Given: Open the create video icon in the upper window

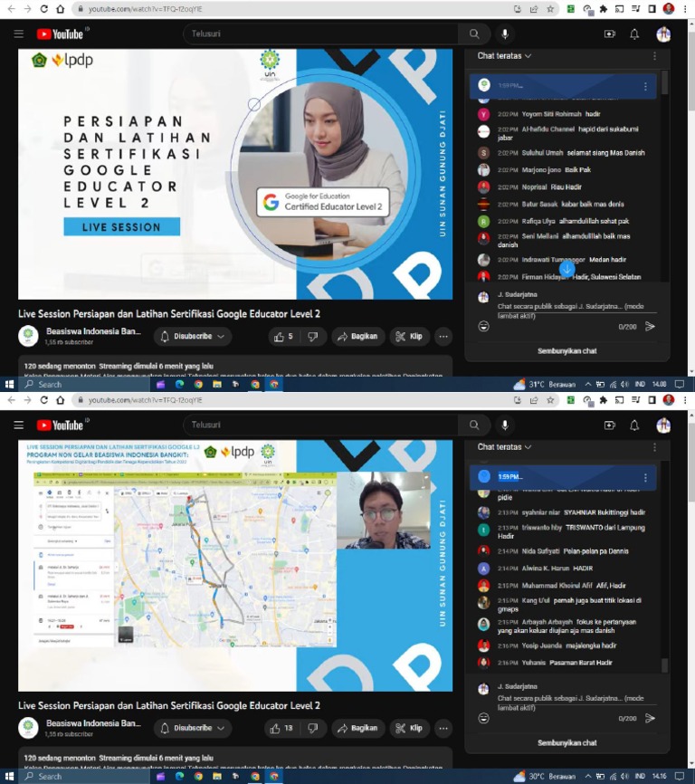Looking at the screenshot, I should click(610, 34).
